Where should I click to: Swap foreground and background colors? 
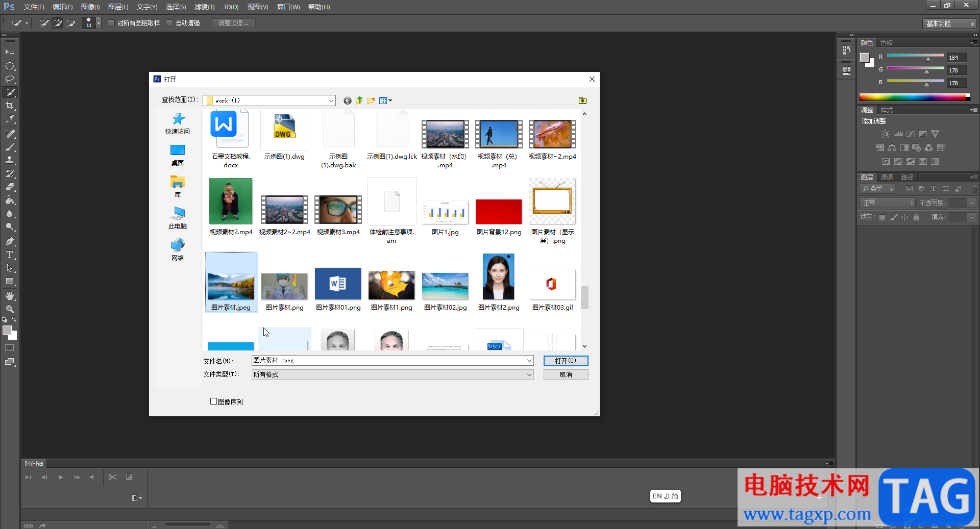(x=14, y=319)
